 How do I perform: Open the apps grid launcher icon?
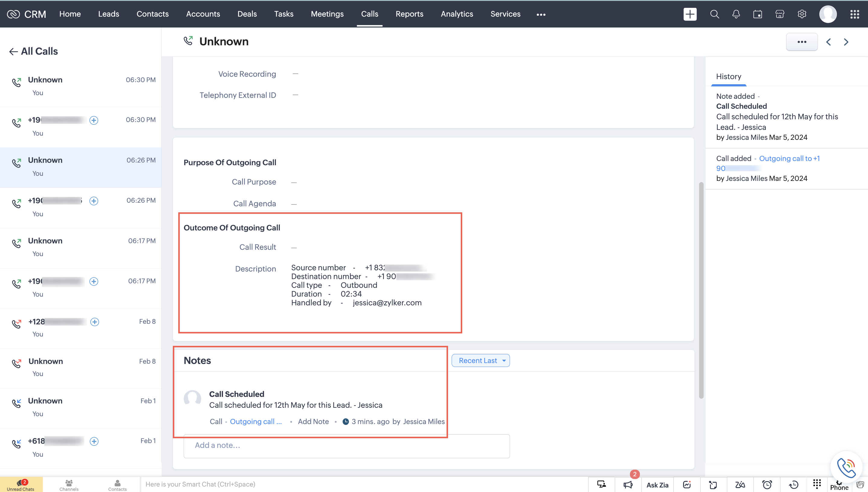pyautogui.click(x=854, y=14)
